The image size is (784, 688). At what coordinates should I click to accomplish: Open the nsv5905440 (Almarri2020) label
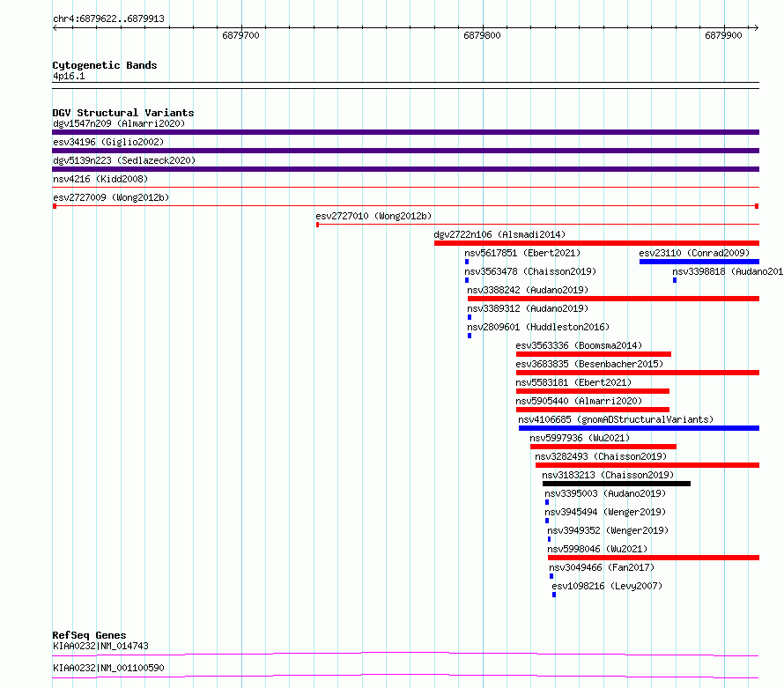pyautogui.click(x=579, y=401)
